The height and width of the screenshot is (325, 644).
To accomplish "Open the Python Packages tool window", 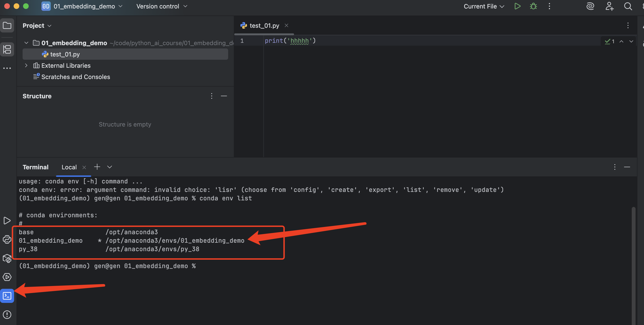I will [7, 258].
